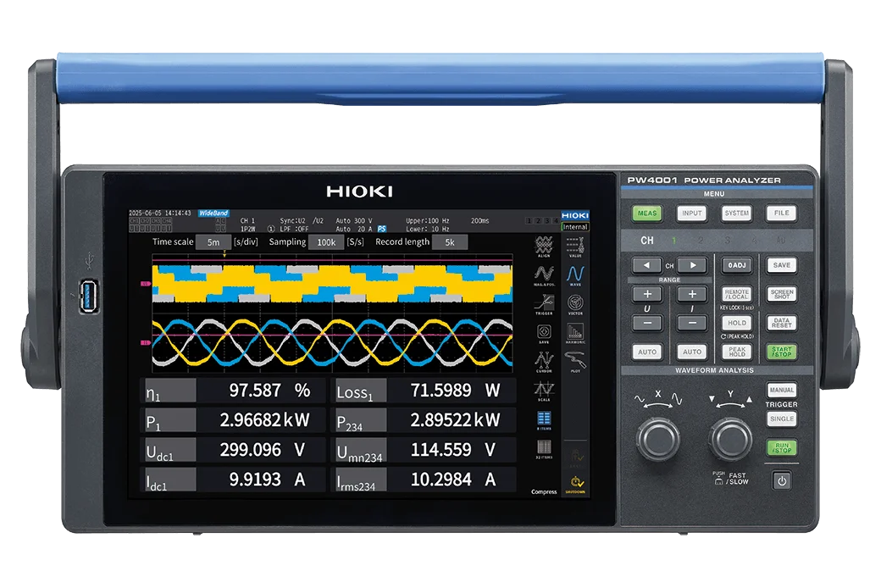Viewport: 881px width, 588px height.
Task: Toggle the green RUN/STOP trigger key
Action: [782, 447]
